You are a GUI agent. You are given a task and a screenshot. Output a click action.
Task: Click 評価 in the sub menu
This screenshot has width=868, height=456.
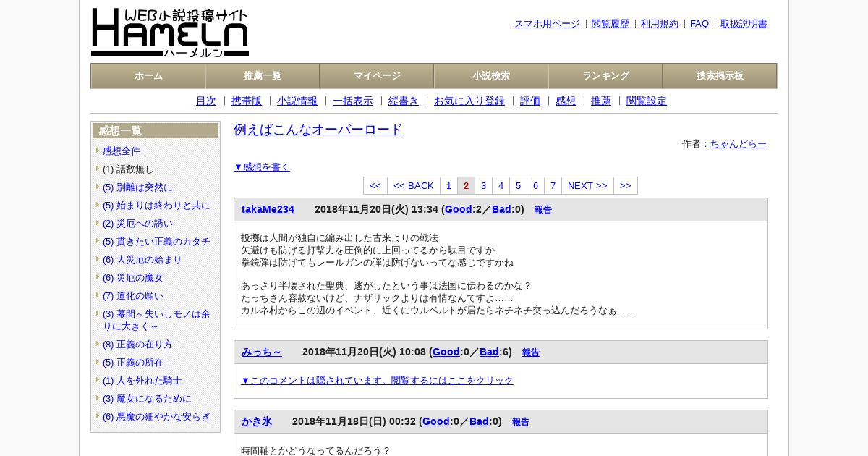[530, 101]
